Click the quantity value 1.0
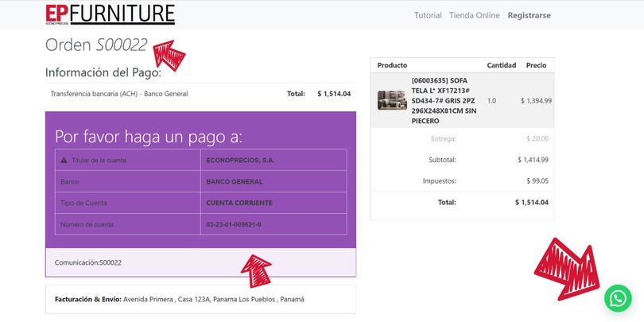Image resolution: width=644 pixels, height=322 pixels. [x=491, y=101]
